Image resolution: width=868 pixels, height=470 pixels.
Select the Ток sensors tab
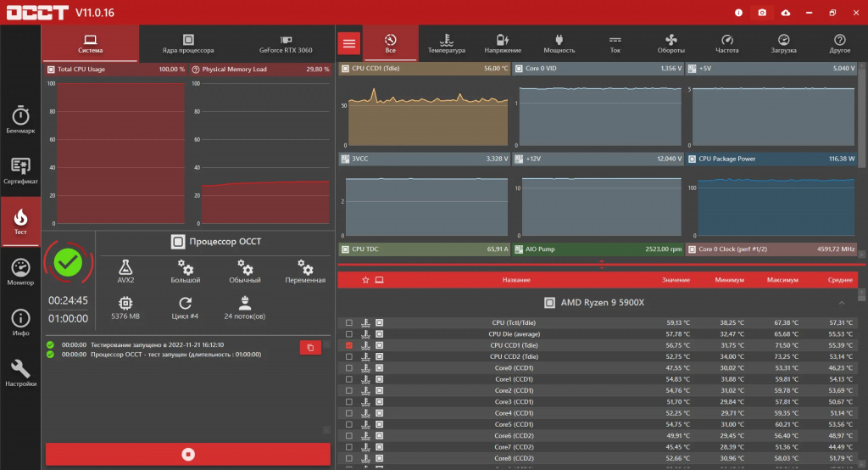(x=615, y=43)
